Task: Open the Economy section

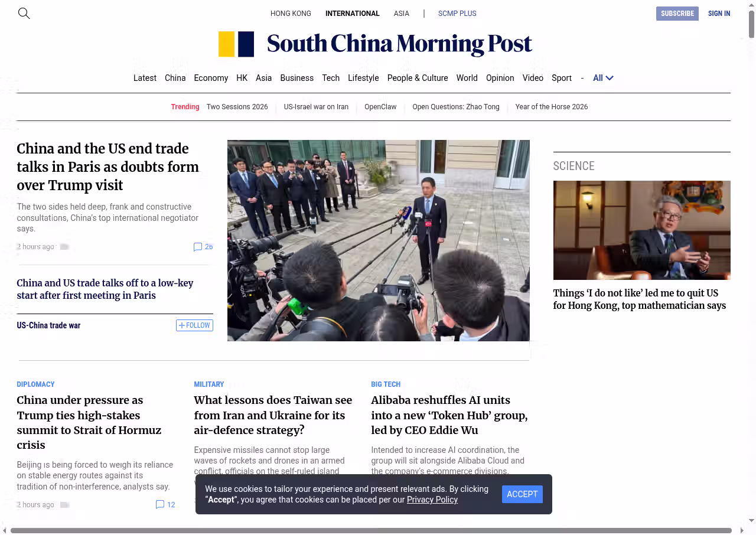Action: 211,78
